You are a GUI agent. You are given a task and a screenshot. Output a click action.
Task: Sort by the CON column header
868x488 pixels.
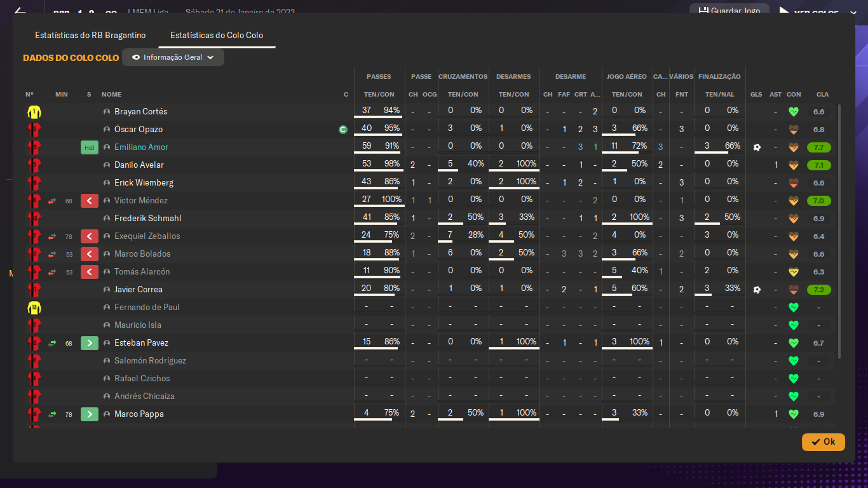tap(794, 95)
